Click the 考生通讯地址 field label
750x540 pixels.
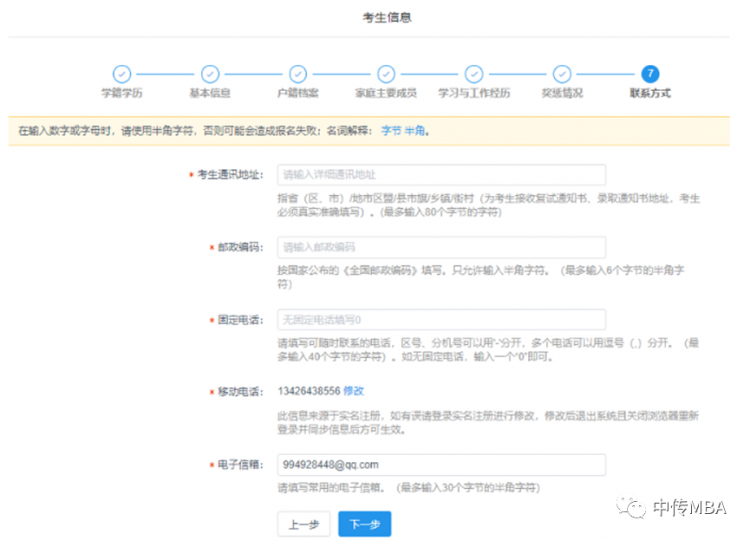[231, 175]
